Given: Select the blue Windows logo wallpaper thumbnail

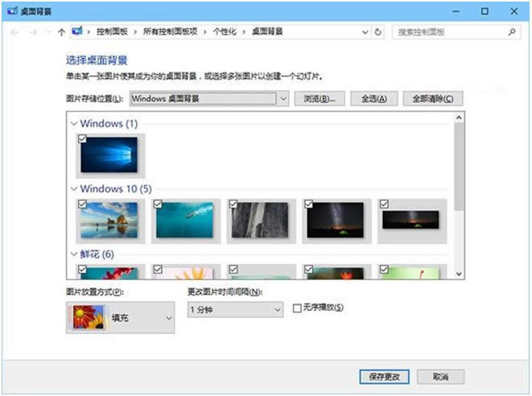Looking at the screenshot, I should click(x=109, y=155).
